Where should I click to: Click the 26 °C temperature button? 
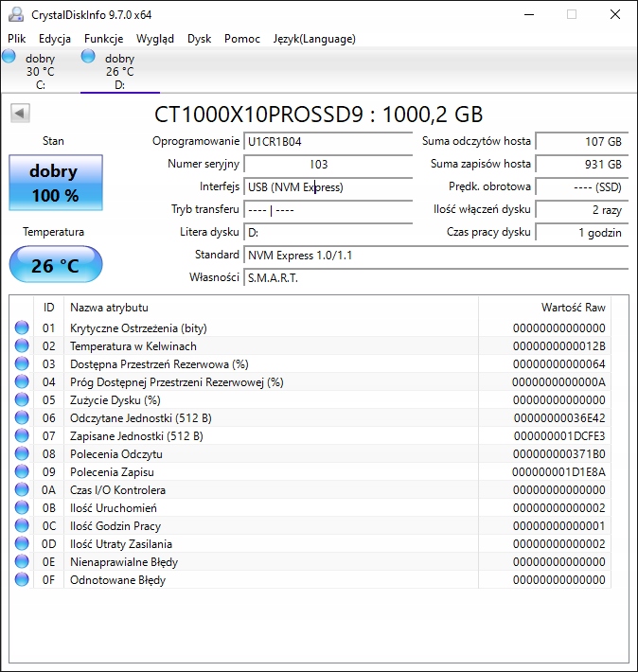click(x=55, y=265)
